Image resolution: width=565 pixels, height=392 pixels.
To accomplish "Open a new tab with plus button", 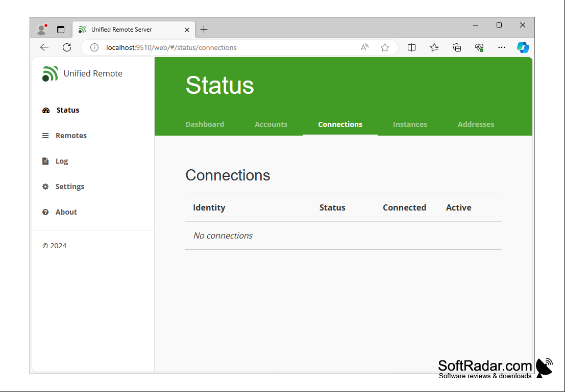I will pos(204,30).
